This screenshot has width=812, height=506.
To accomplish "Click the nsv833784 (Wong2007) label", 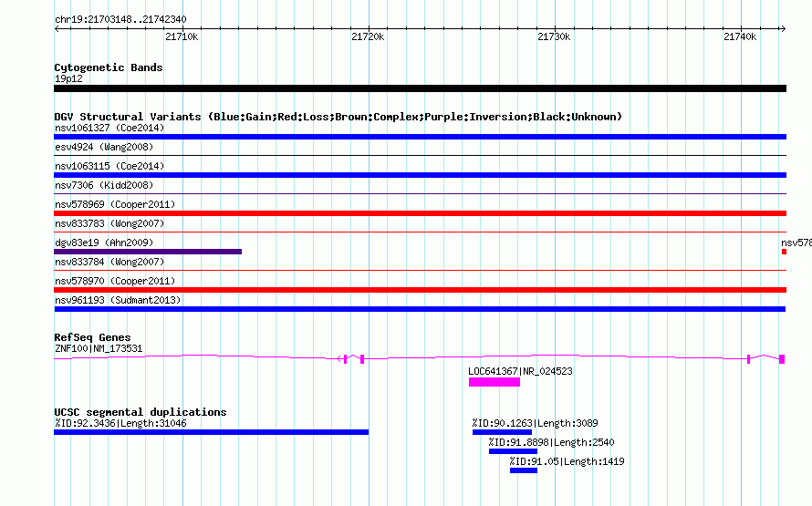I will coord(109,262).
